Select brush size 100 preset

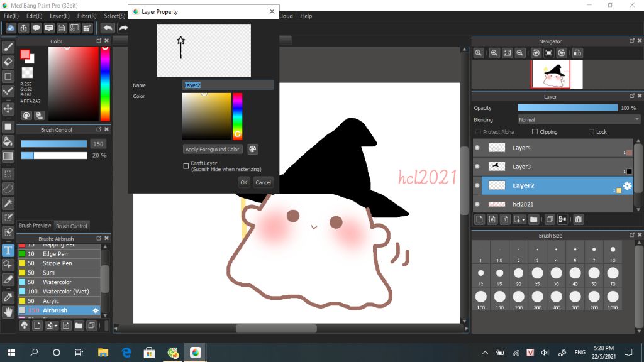tap(480, 299)
